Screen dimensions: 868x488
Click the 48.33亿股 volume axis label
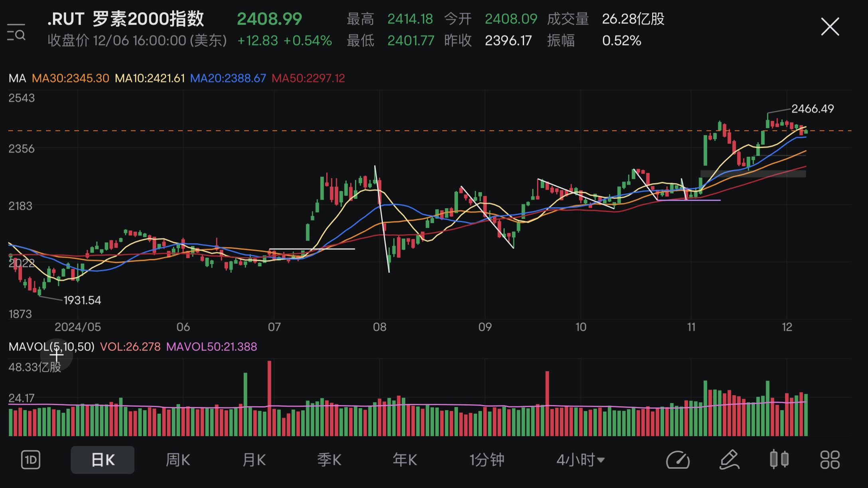35,367
